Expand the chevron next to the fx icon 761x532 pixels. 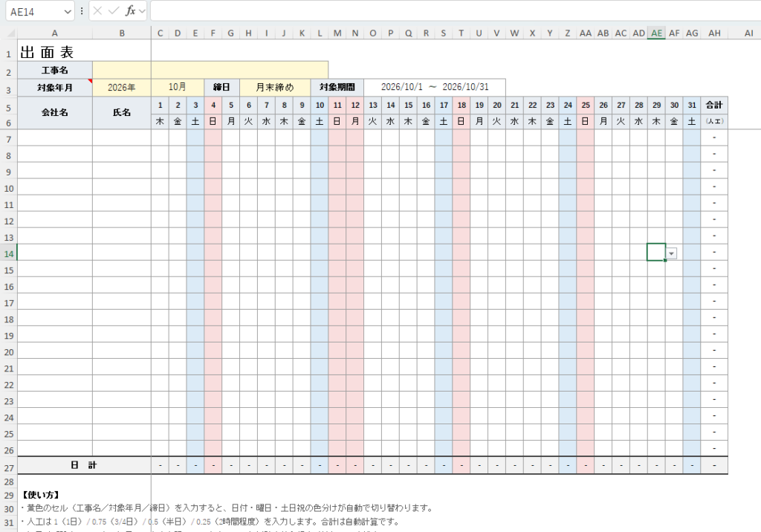tap(142, 11)
